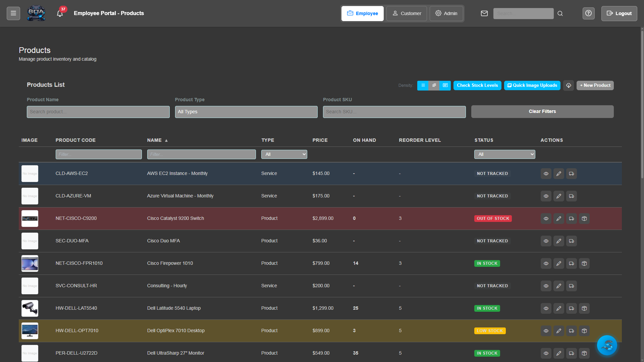Click the cloud download export icon
Viewport: 644px width, 362px height.
569,85
